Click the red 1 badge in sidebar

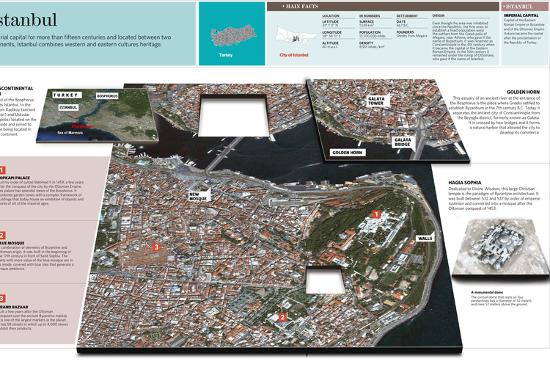pyautogui.click(x=2, y=170)
